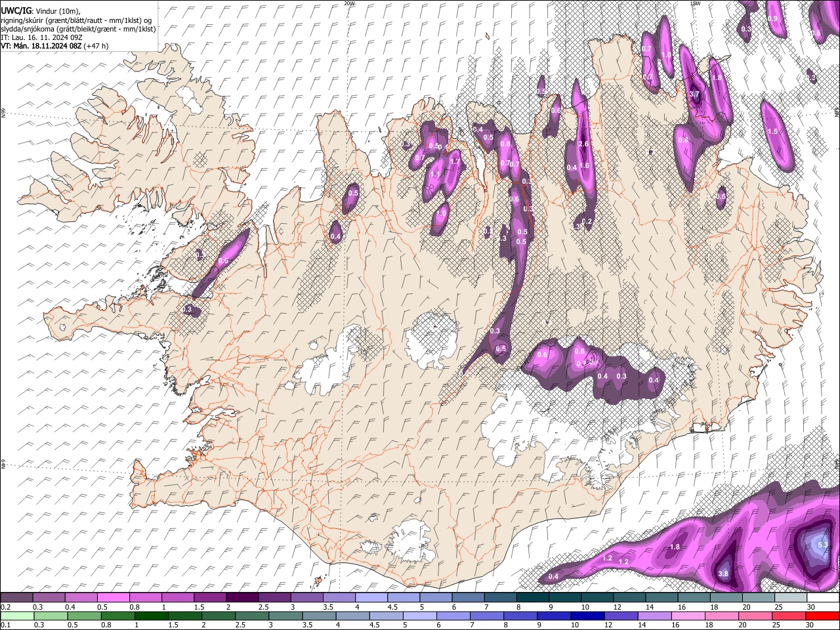
Task: Click the 'UWC/IG: Vindur (10m),' title text
Action: [40, 11]
